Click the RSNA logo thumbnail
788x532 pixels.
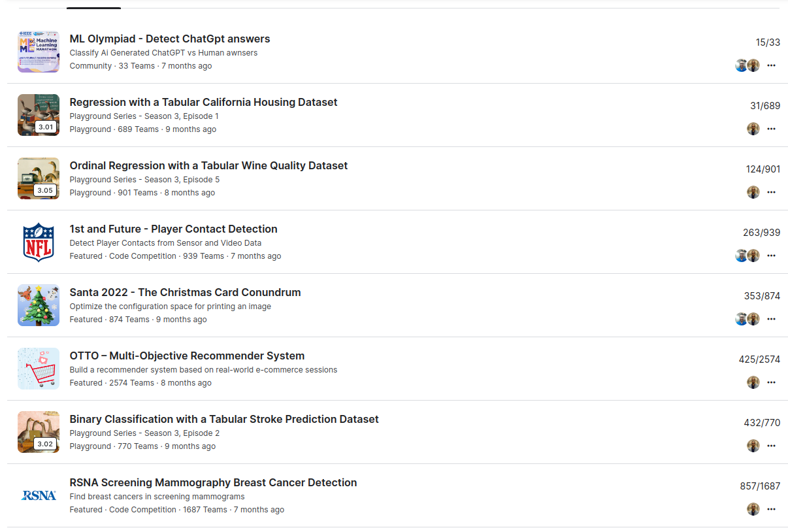(x=39, y=495)
